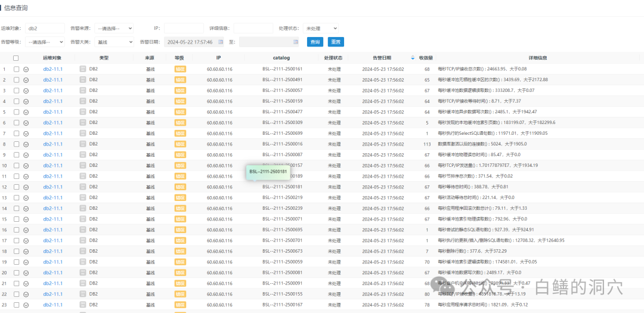Check the checkbox for row 19
The image size is (644, 313).
point(16,262)
